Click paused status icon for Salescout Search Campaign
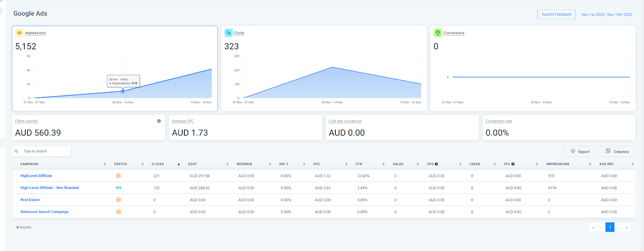 click(118, 212)
